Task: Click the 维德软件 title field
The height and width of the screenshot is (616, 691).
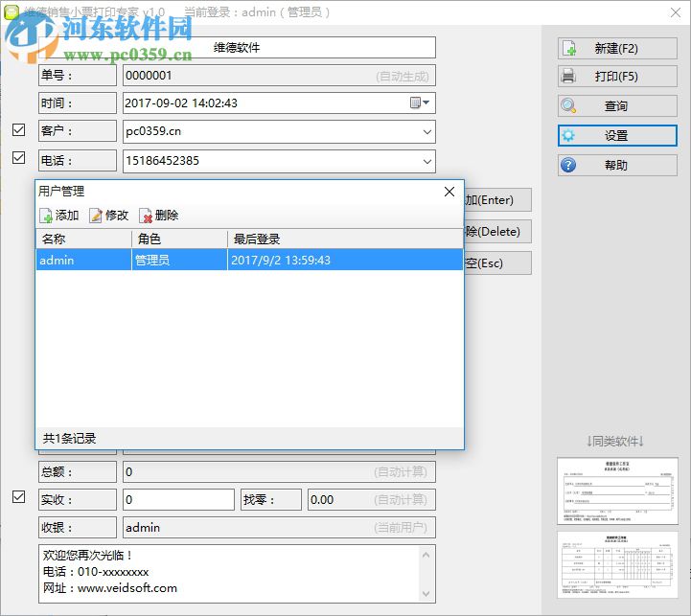Action: [x=237, y=48]
